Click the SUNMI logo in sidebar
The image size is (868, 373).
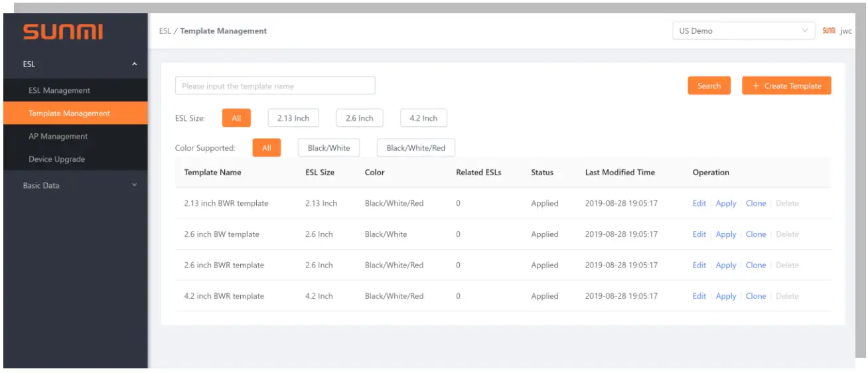click(x=63, y=32)
